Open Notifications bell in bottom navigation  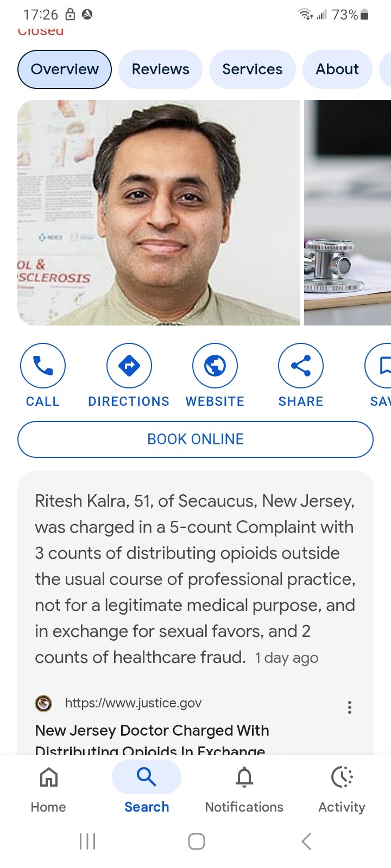[x=244, y=790]
